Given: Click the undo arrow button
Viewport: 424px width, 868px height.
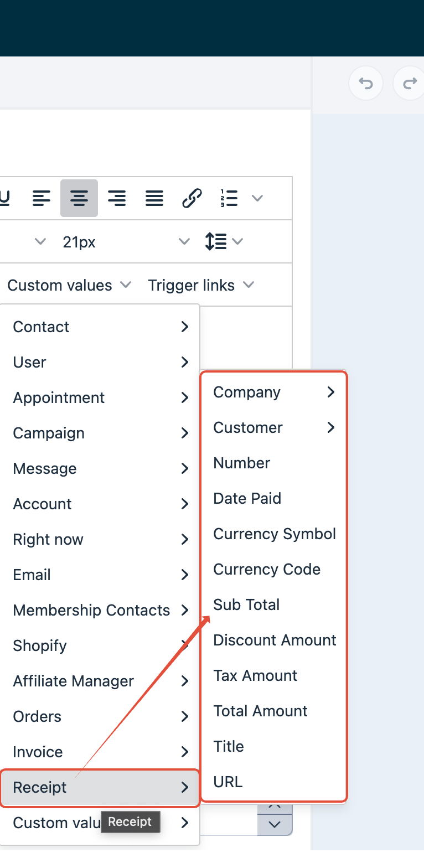Looking at the screenshot, I should pos(366,84).
